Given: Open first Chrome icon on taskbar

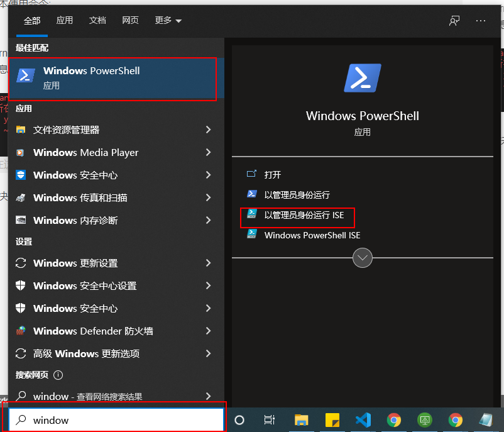Looking at the screenshot, I should [394, 420].
